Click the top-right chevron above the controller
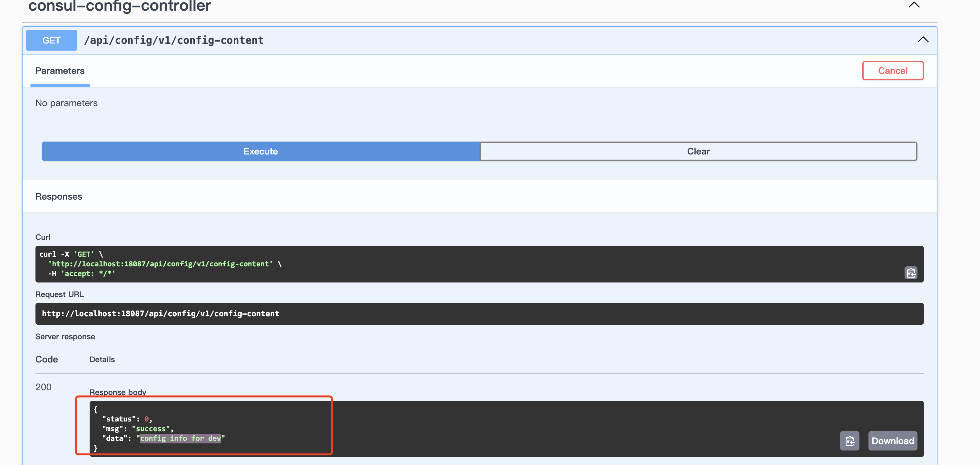This screenshot has height=465, width=980. coord(914,5)
